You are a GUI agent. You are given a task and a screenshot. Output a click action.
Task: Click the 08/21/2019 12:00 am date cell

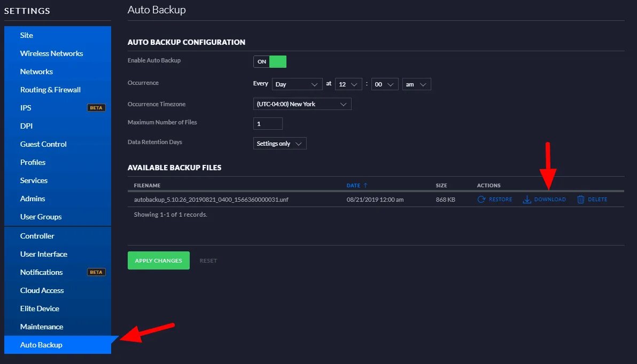tap(375, 200)
